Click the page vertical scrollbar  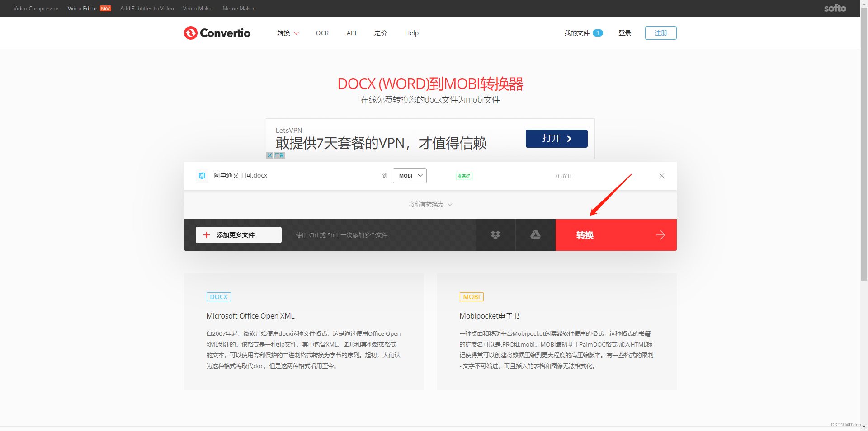(864, 145)
